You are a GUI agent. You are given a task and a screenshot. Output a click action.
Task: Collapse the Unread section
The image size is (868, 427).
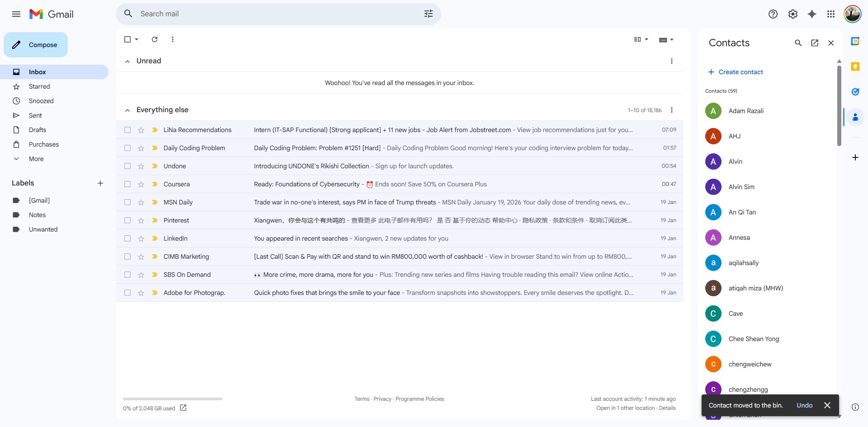tap(127, 61)
